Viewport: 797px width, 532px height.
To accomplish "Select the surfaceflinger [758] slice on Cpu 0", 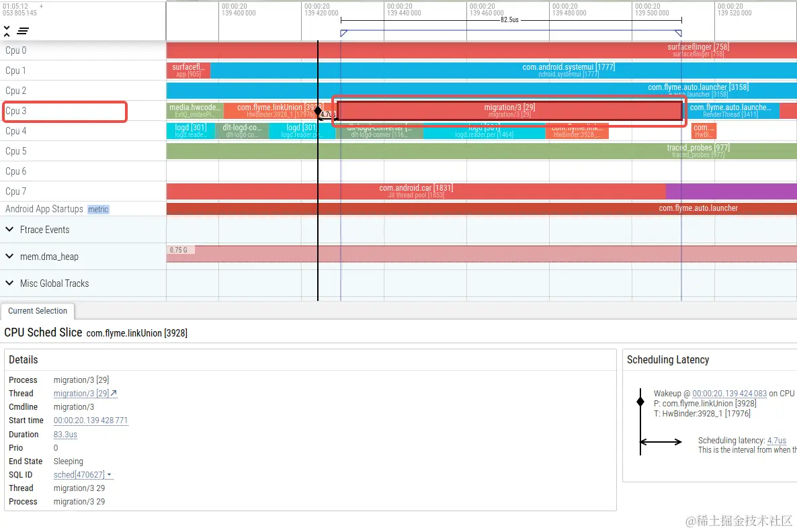I will tap(481, 50).
